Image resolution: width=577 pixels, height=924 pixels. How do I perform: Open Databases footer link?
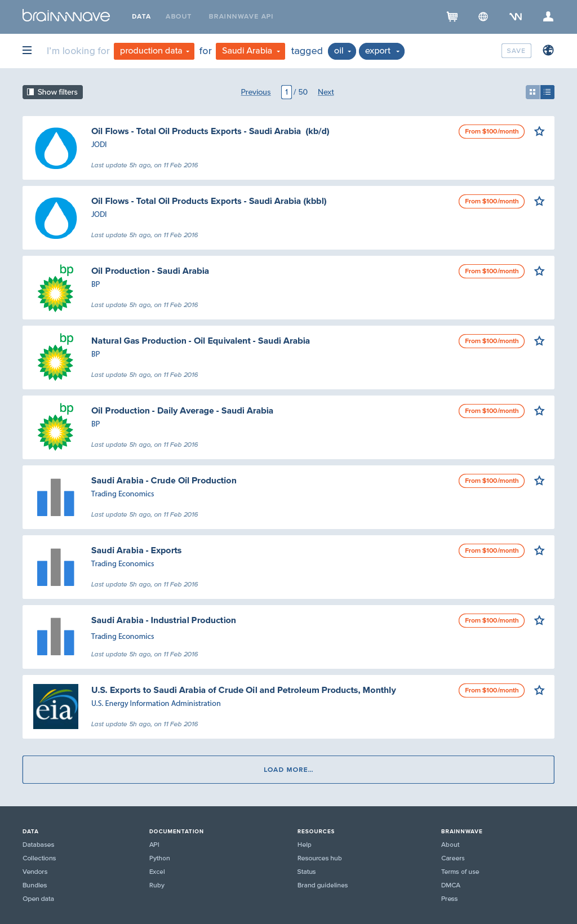point(38,845)
